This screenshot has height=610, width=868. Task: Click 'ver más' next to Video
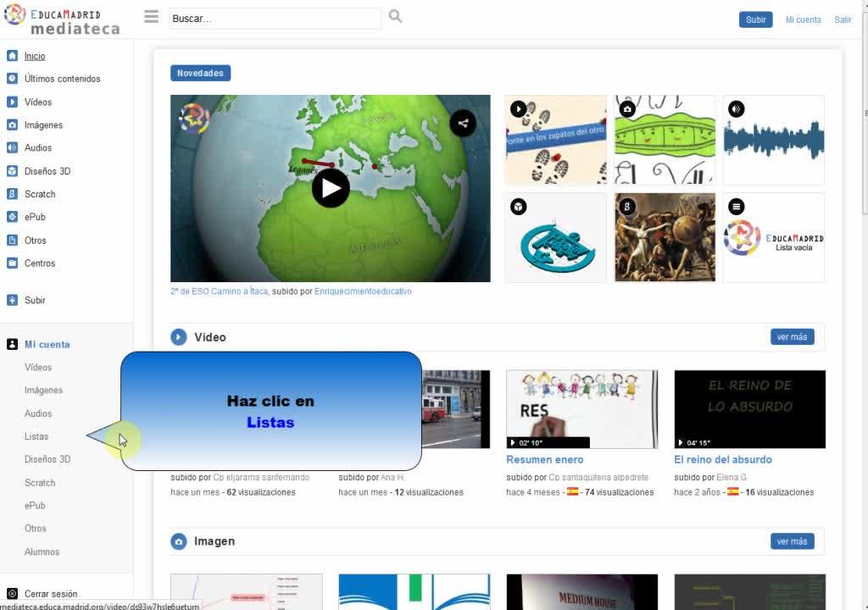pyautogui.click(x=792, y=337)
